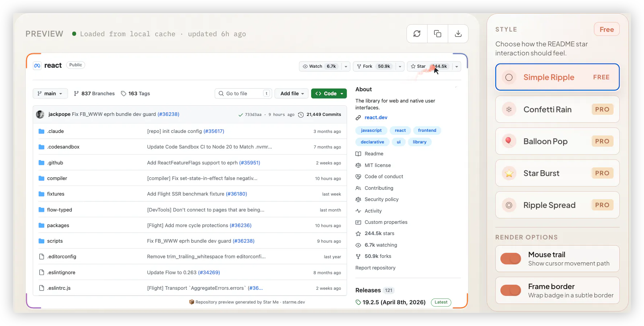Click the file icon for .eslintrc.js
Screen dimensions: 644x326
(x=41, y=288)
